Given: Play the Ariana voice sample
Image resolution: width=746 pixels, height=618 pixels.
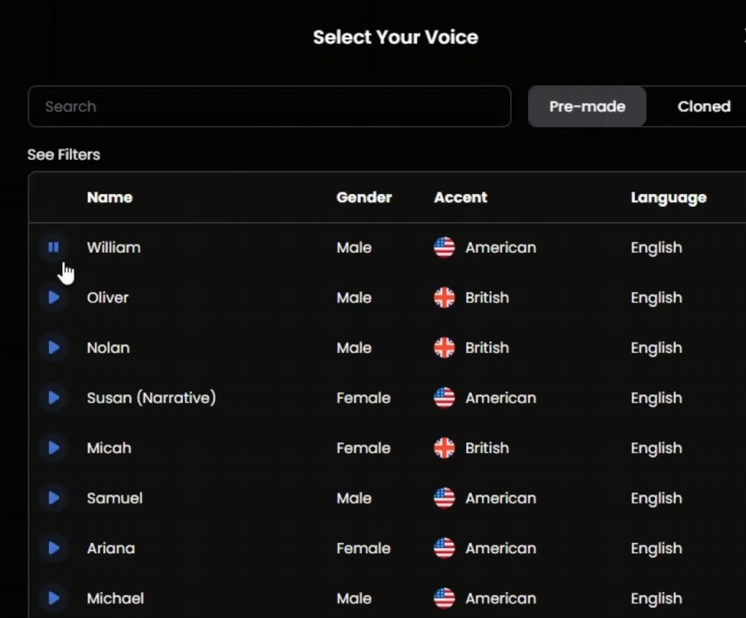Looking at the screenshot, I should coord(53,548).
